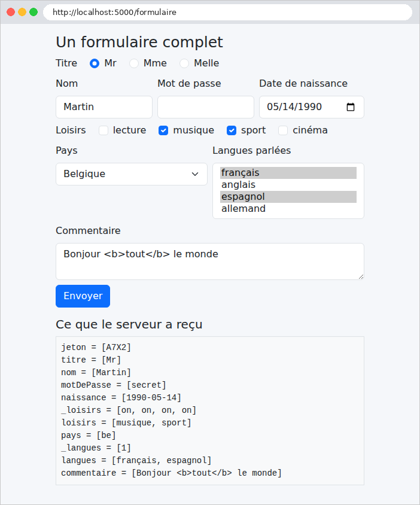Click the 'titre = [Mr]' output line
The height and width of the screenshot is (505, 420).
pyautogui.click(x=91, y=360)
